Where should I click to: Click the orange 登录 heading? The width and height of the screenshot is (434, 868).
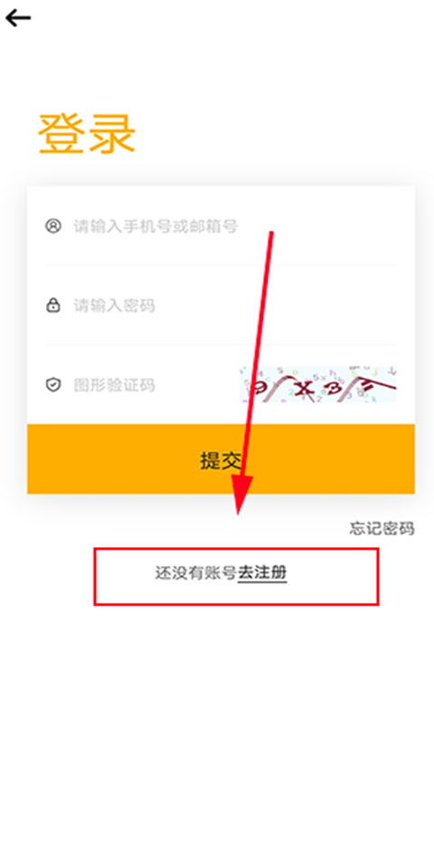tap(87, 134)
